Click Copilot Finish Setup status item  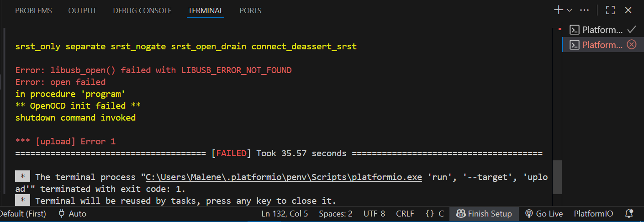(x=484, y=214)
